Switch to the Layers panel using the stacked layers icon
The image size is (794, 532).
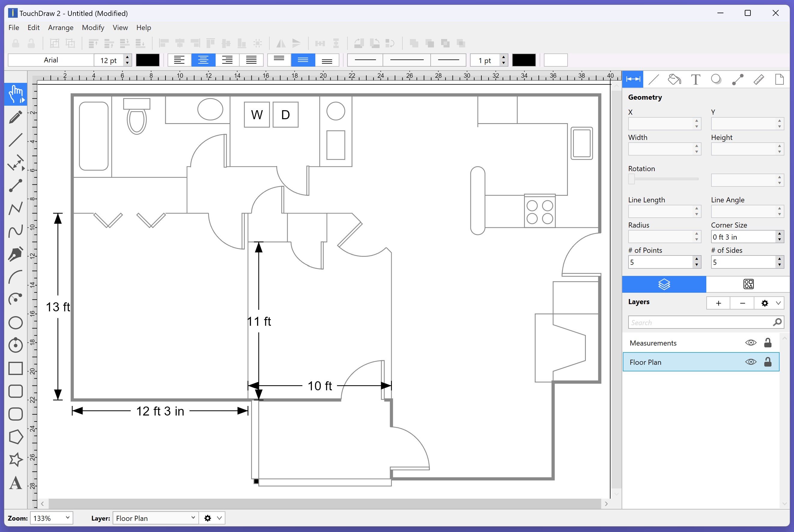pyautogui.click(x=664, y=284)
